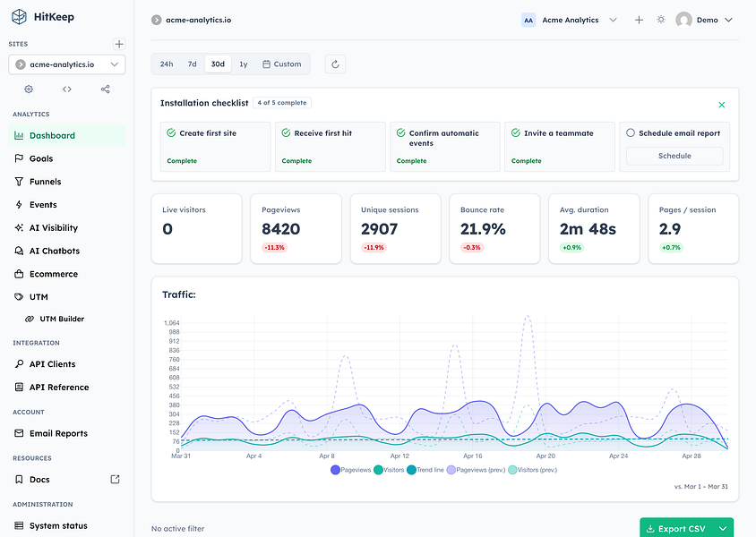Expand the Export CSV options arrow
This screenshot has width=756, height=537.
click(723, 529)
